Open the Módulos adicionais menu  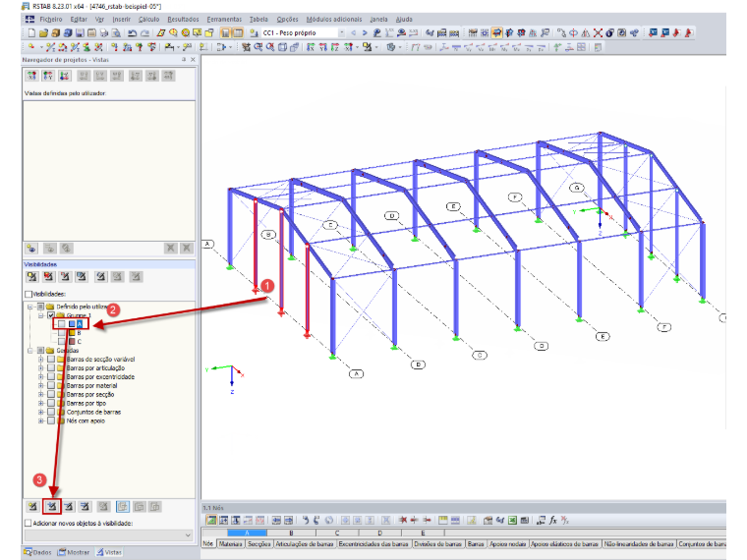pos(334,19)
